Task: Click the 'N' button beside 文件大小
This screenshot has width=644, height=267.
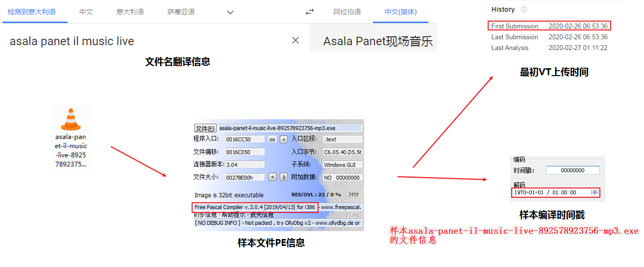Action: coord(283,177)
